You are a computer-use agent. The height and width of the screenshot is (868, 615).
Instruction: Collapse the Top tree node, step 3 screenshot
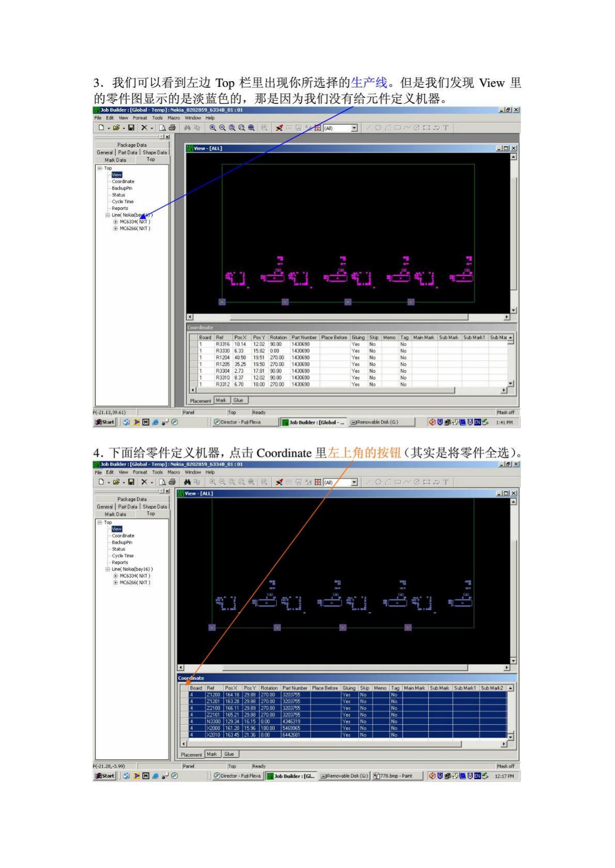(x=99, y=168)
